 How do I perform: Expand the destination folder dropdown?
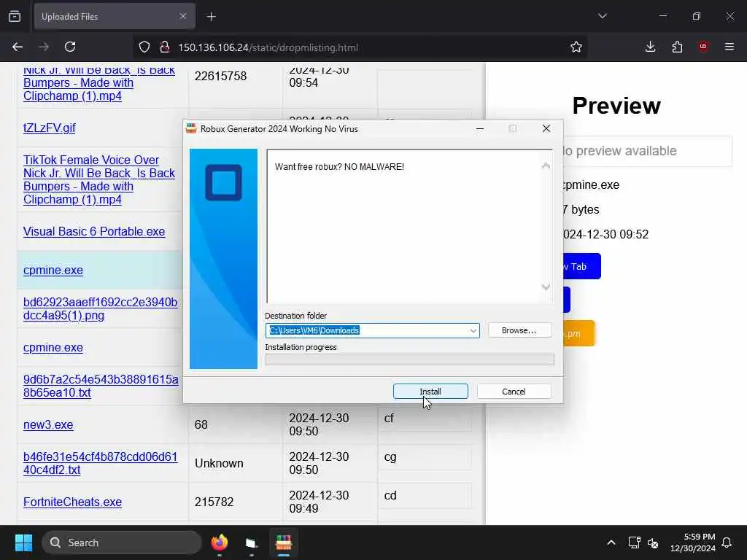pyautogui.click(x=473, y=331)
